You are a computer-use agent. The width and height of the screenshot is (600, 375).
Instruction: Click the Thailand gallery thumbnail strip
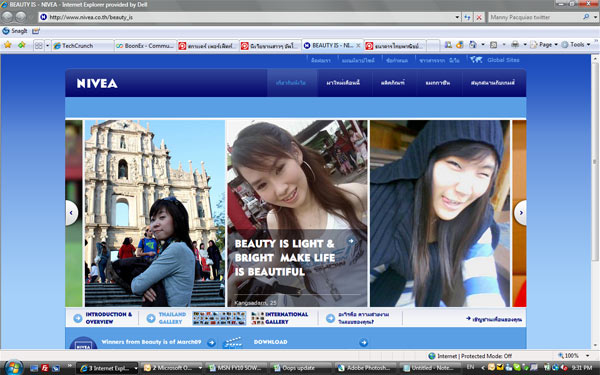219,318
